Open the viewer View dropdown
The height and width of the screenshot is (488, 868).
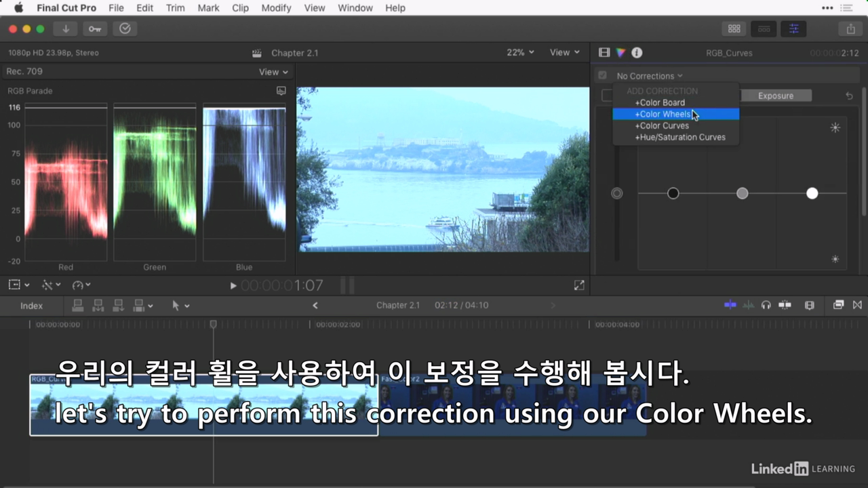tap(565, 52)
